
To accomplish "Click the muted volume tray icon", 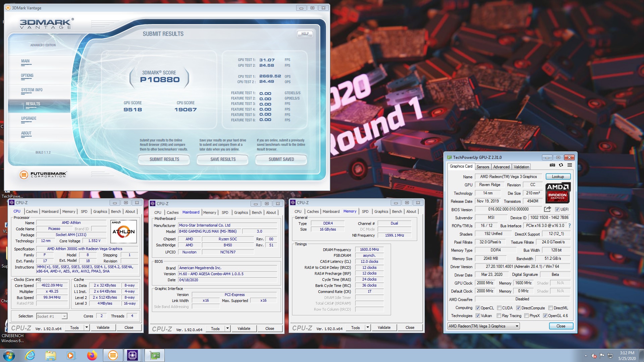I will (x=594, y=356).
